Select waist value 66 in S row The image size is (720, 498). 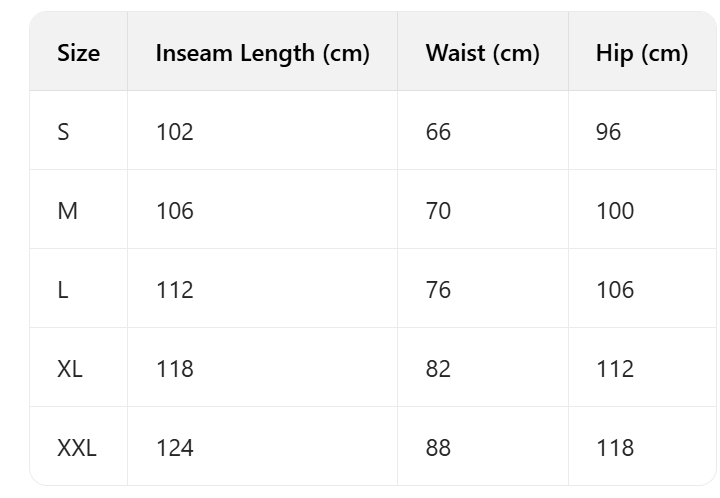[438, 132]
